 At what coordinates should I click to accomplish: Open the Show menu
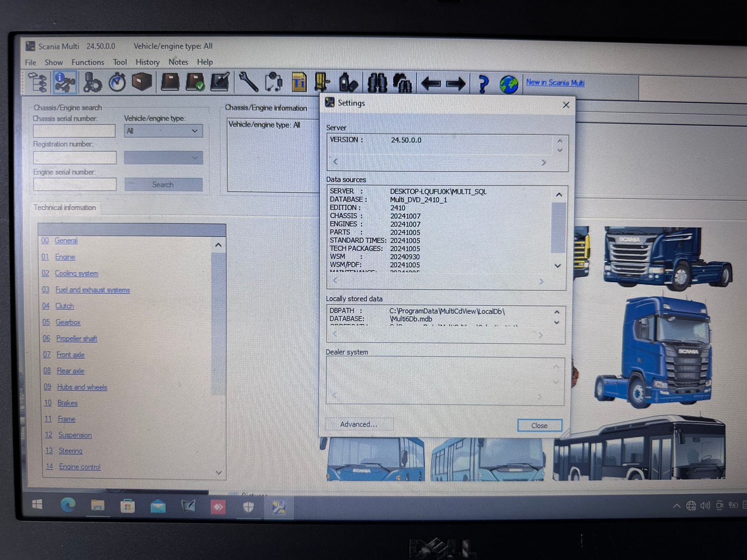click(x=54, y=62)
